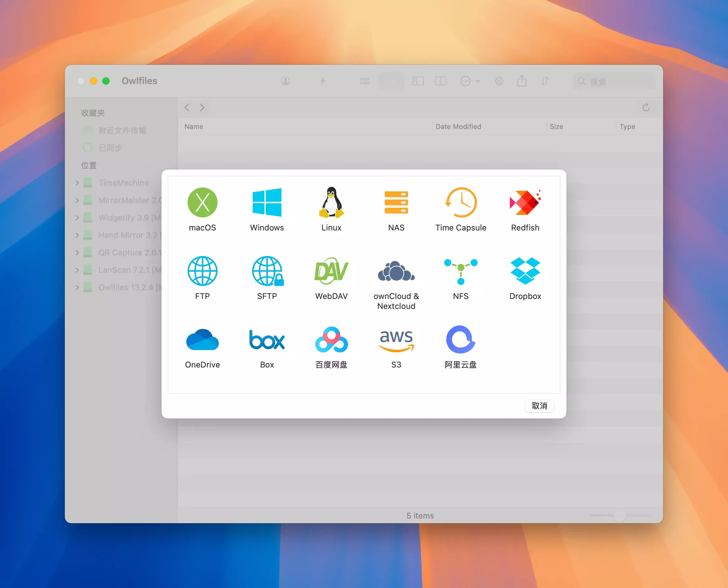This screenshot has width=728, height=588.
Task: Choose the Time Capsule icon
Action: click(x=461, y=202)
